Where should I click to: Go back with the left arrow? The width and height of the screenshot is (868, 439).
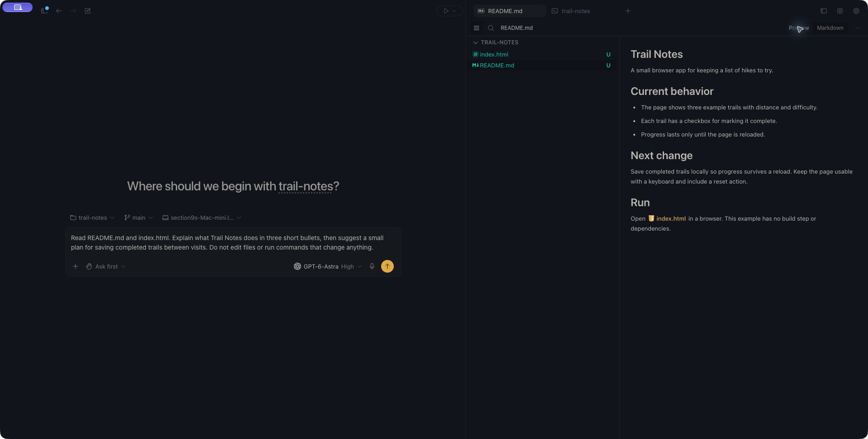59,11
